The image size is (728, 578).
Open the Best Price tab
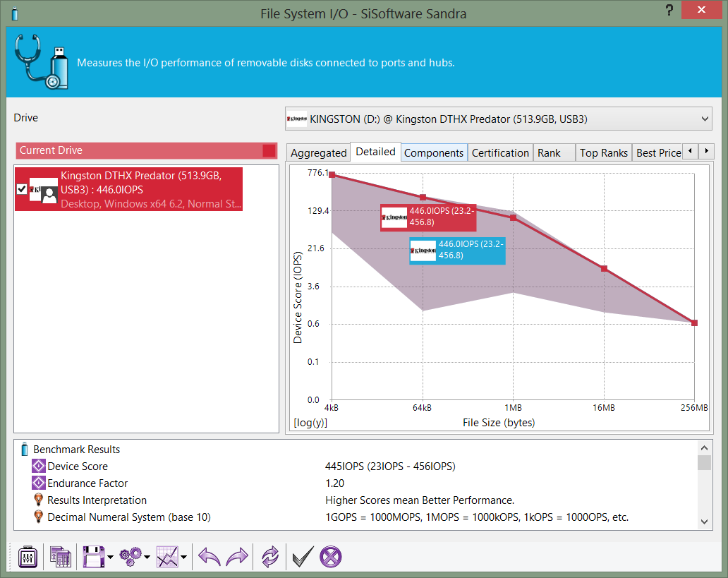[658, 153]
